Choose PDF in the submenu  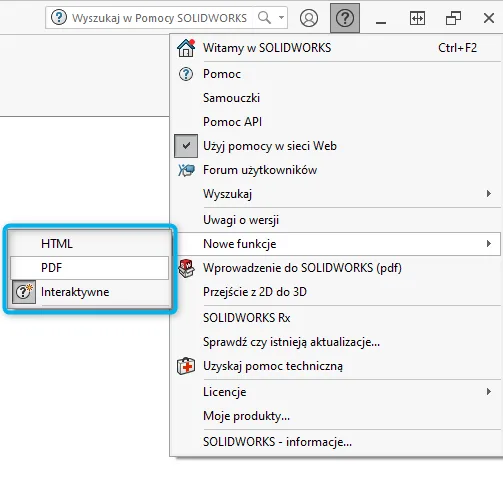coord(89,268)
